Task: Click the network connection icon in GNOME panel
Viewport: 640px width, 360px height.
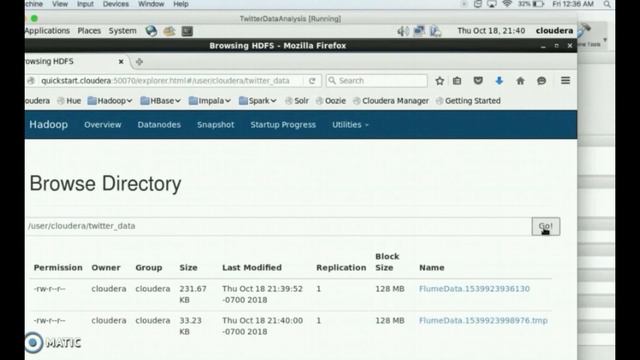Action: 419,31
